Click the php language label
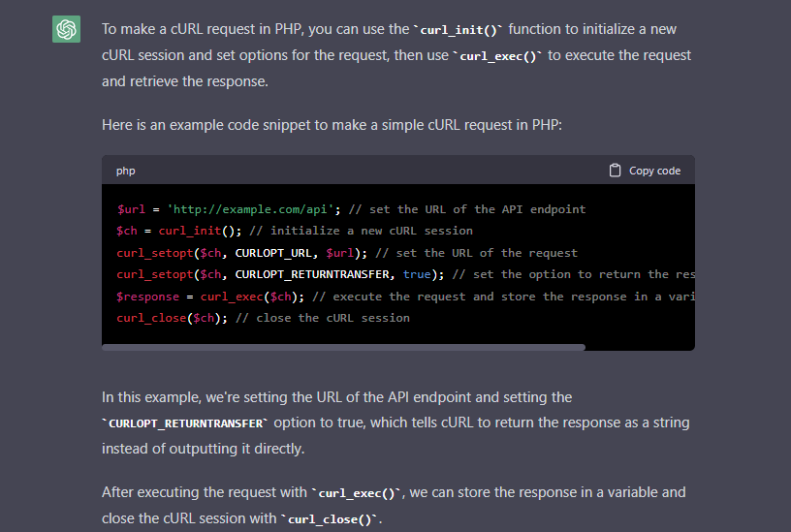This screenshot has width=791, height=532. [126, 171]
